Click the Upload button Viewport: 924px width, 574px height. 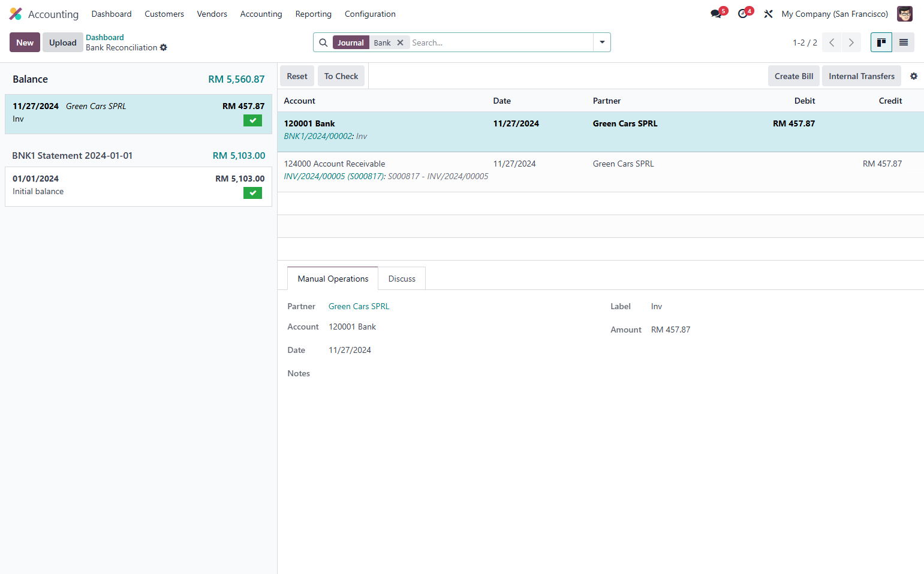point(63,43)
